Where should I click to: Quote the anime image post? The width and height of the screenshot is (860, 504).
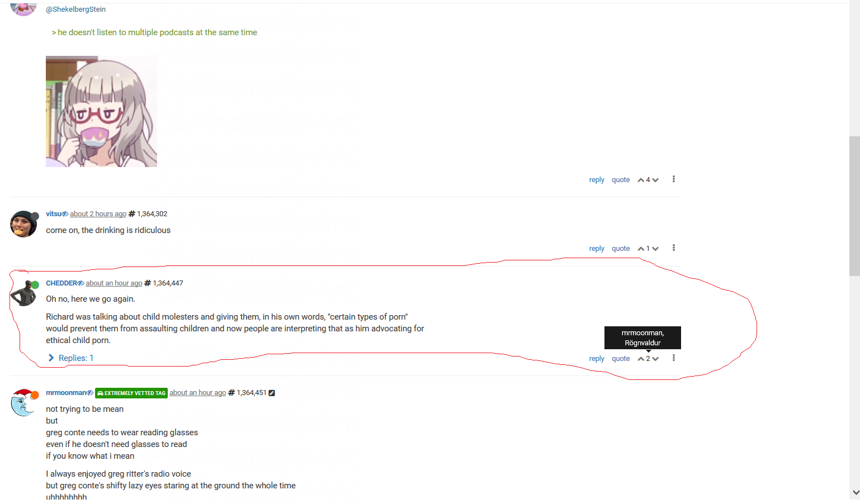[621, 180]
